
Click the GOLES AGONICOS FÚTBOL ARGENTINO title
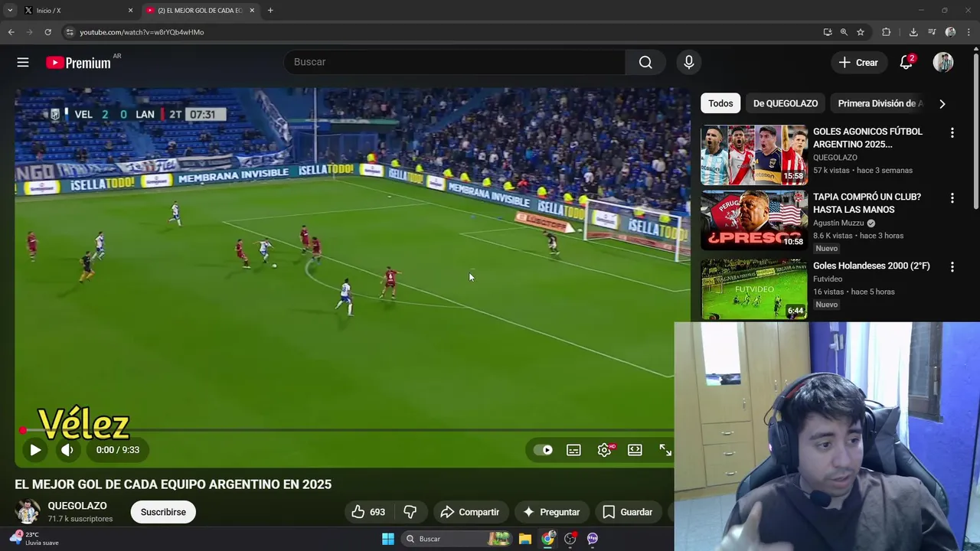pos(867,138)
